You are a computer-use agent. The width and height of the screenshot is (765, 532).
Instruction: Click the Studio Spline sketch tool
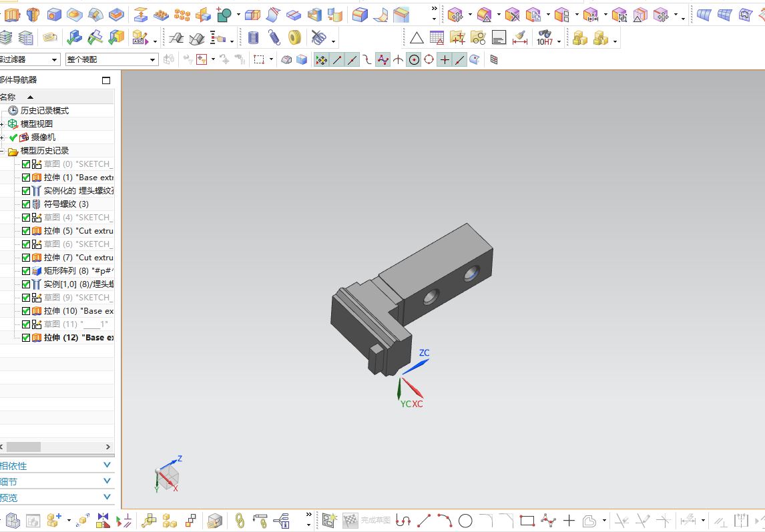click(x=548, y=521)
